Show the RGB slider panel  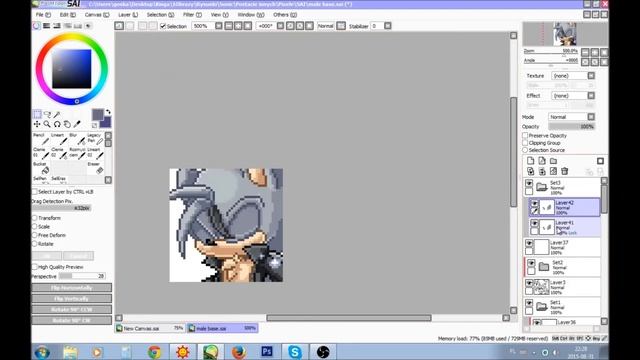(47, 26)
